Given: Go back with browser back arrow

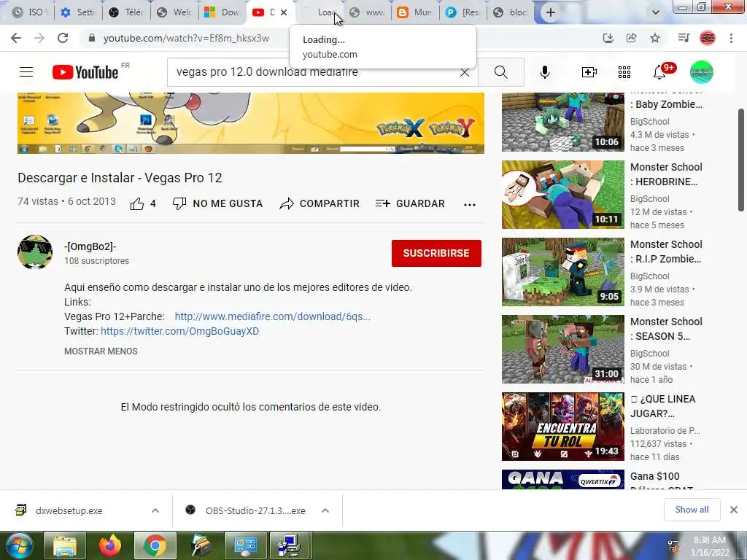Looking at the screenshot, I should [x=16, y=38].
